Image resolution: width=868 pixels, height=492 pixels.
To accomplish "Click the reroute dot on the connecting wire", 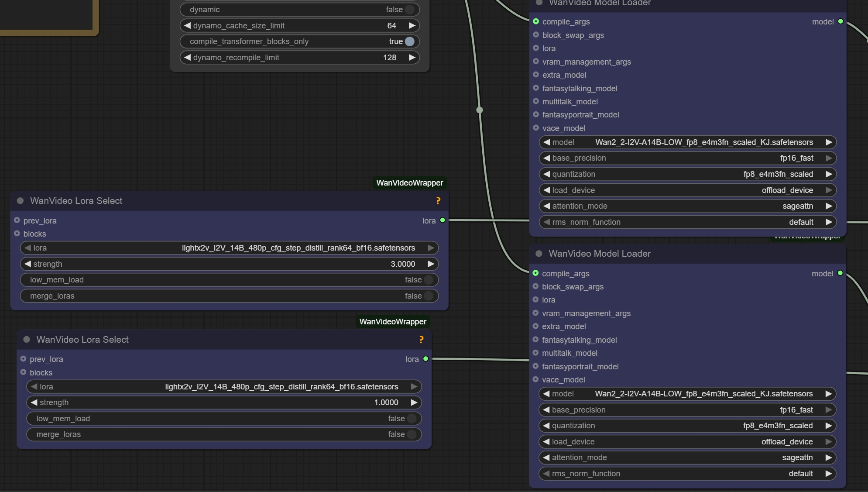I will pos(480,110).
